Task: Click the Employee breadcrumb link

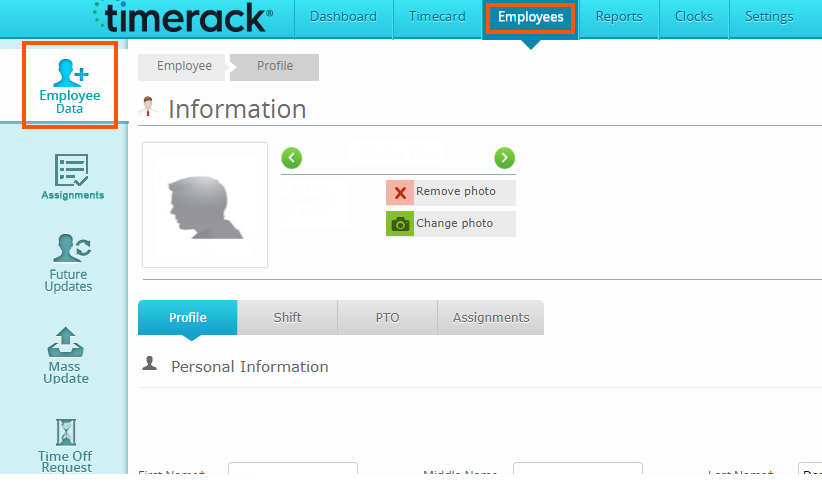Action: tap(184, 67)
